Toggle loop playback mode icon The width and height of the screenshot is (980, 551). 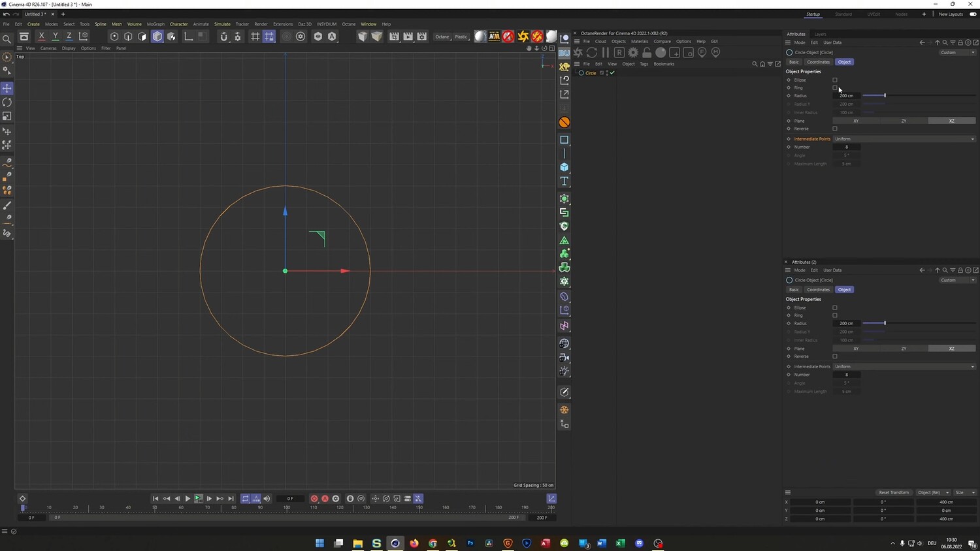pos(245,499)
